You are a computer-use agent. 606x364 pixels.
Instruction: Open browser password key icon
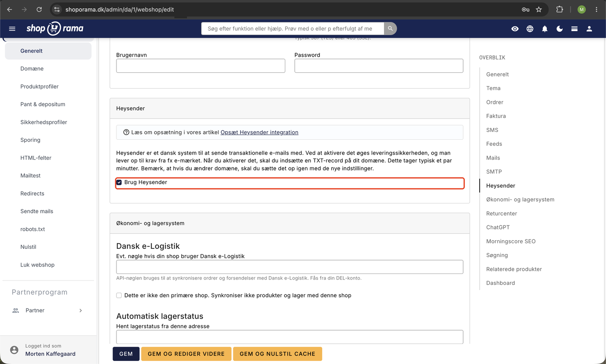click(x=525, y=9)
